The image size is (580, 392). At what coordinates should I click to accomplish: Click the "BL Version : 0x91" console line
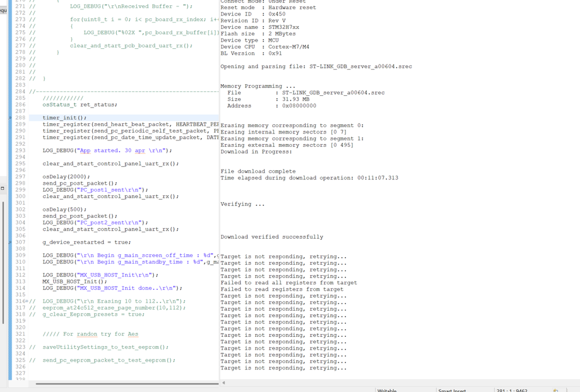point(251,53)
